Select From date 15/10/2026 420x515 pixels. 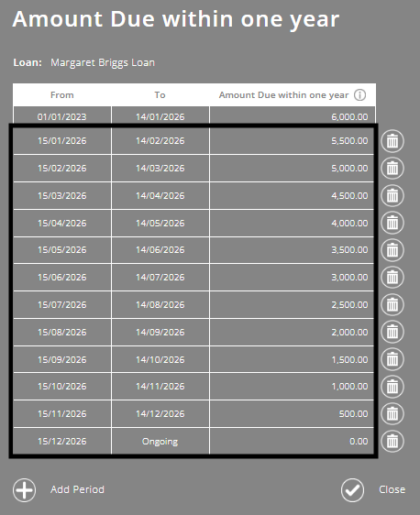point(62,387)
